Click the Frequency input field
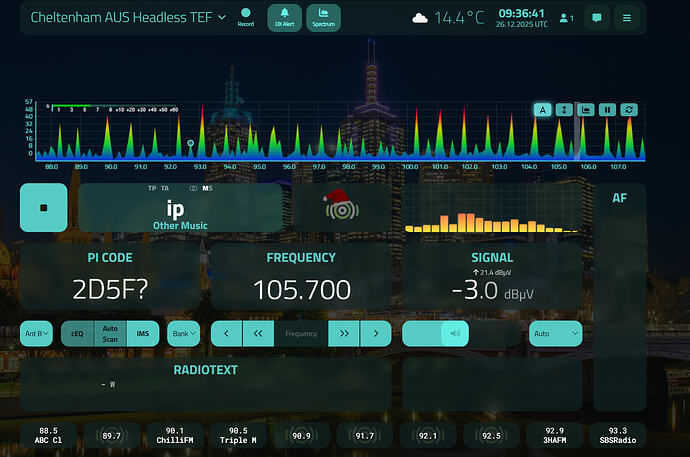The image size is (690, 457). click(301, 333)
